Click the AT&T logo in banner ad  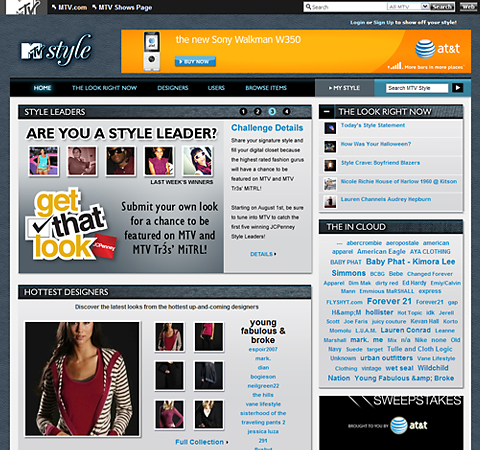[x=437, y=49]
